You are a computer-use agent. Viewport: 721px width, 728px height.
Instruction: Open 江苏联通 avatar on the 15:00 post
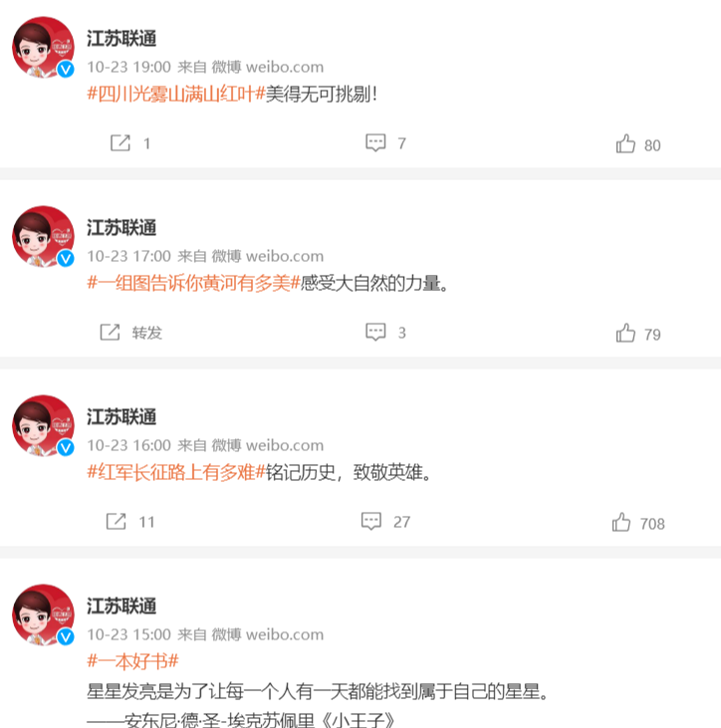43,614
